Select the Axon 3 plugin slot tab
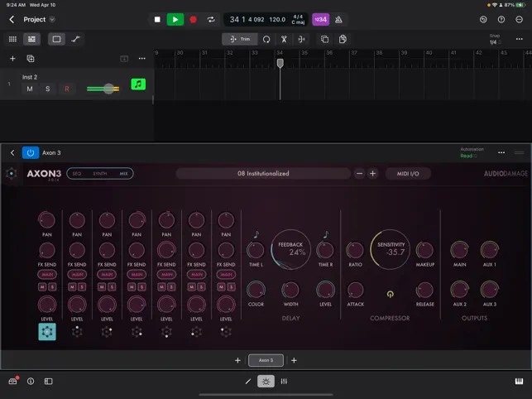This screenshot has height=399, width=532. point(266,360)
